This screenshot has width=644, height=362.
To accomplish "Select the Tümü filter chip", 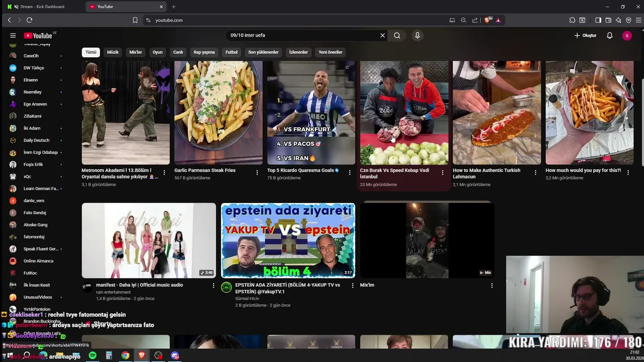I will click(x=91, y=52).
